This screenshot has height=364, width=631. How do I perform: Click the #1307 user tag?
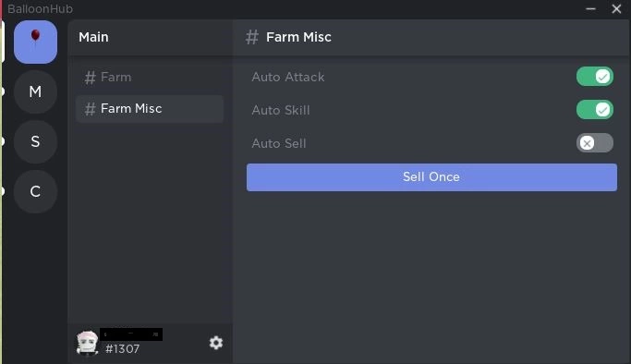[x=122, y=348]
